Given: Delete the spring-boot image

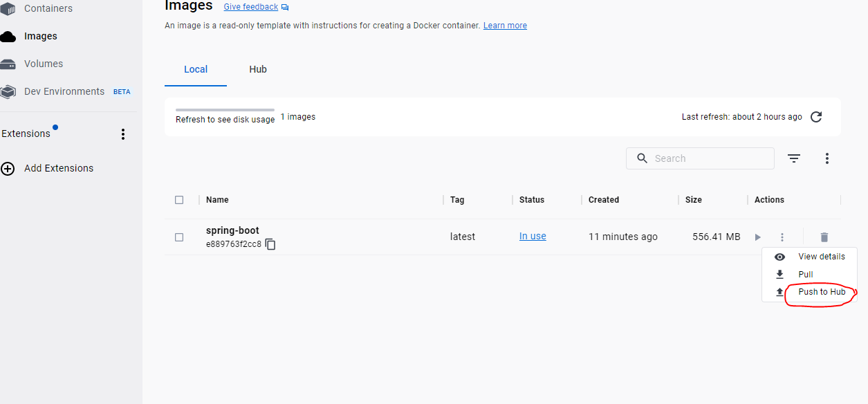Looking at the screenshot, I should coord(824,237).
